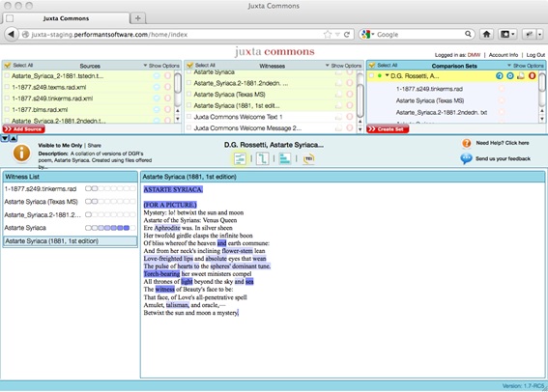Expand Show Options in Sources panel

[161, 66]
